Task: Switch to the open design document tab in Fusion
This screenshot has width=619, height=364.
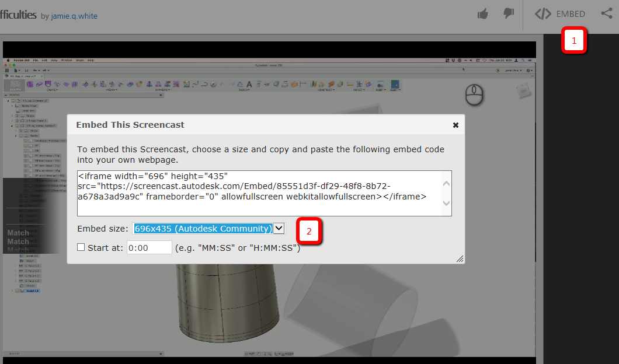Action: [23, 76]
